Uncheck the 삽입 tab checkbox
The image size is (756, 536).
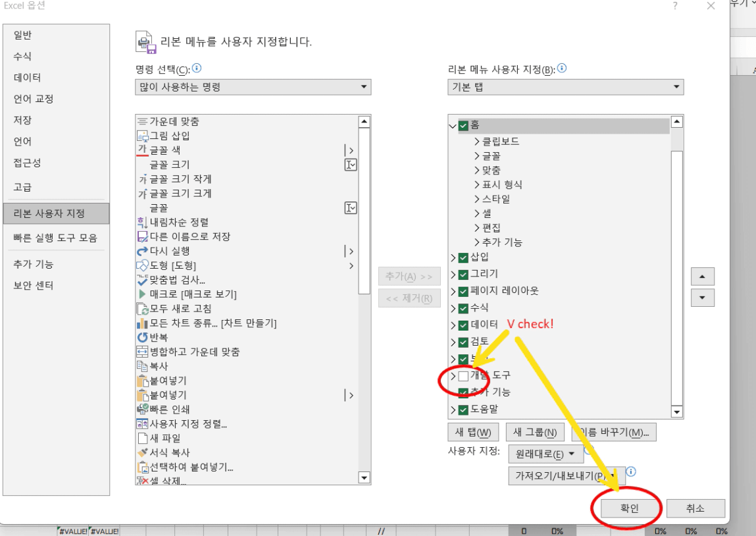tap(463, 257)
